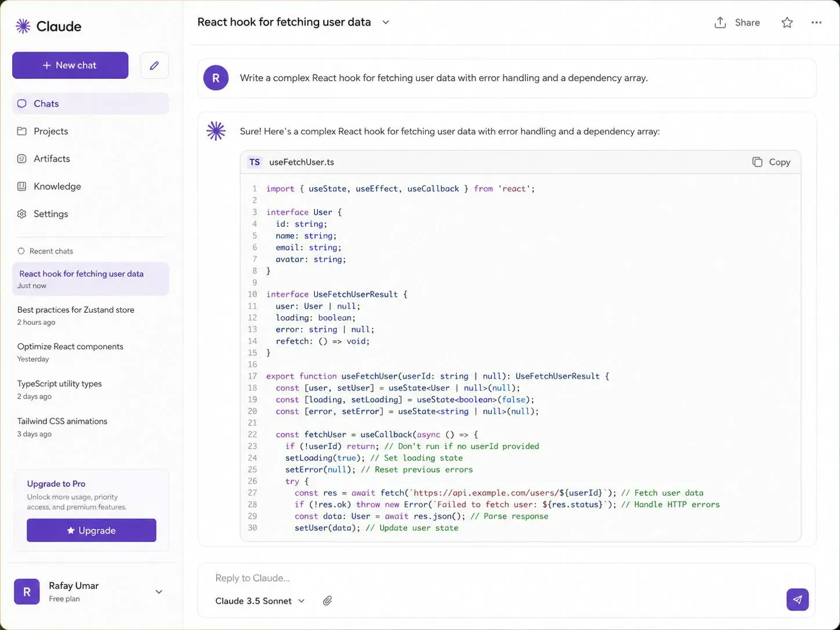Click the useFetchUser.ts file name
This screenshot has width=840, height=630.
[302, 162]
